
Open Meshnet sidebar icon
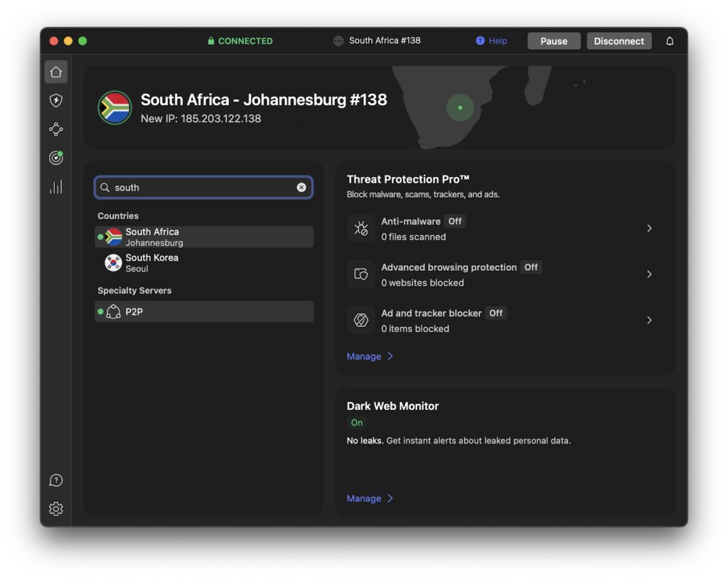coord(55,129)
